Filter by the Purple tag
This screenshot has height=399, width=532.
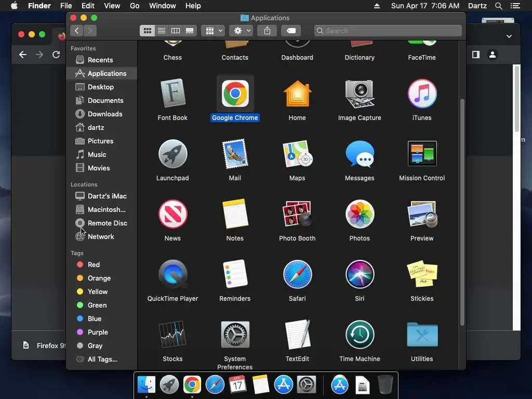coord(101,332)
